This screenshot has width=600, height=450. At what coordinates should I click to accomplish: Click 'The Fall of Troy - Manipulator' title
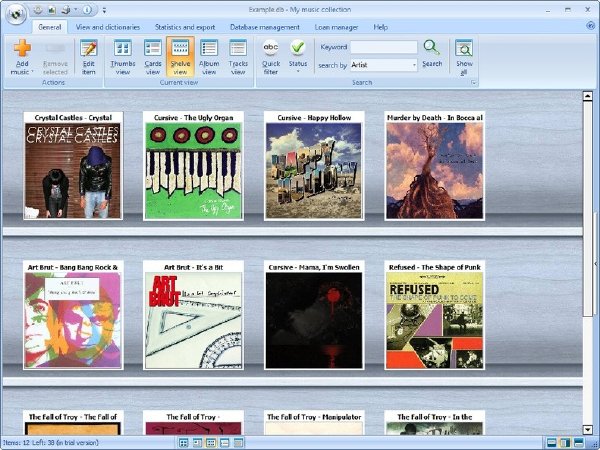click(314, 417)
